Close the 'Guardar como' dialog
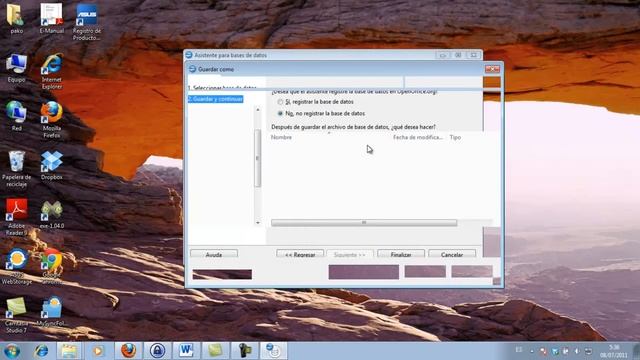640x360 pixels. 492,69
